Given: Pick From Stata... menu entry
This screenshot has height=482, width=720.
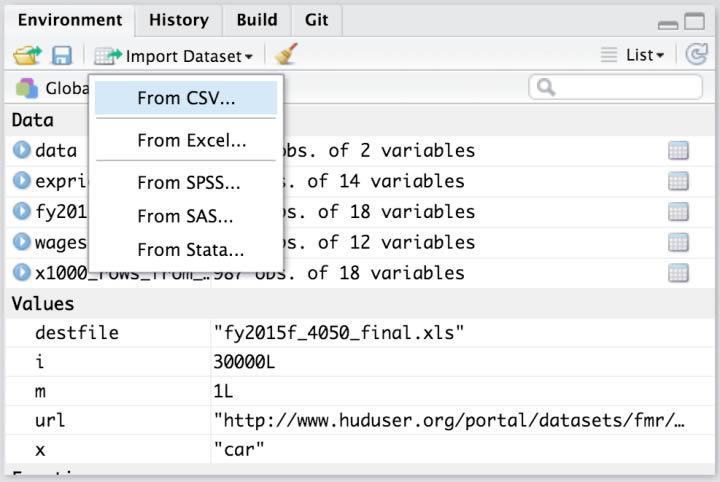Looking at the screenshot, I should [190, 250].
